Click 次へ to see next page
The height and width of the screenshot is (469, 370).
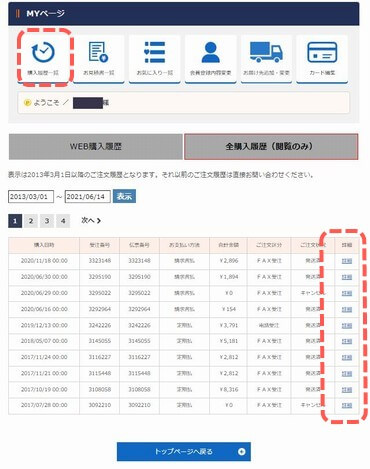tap(91, 220)
